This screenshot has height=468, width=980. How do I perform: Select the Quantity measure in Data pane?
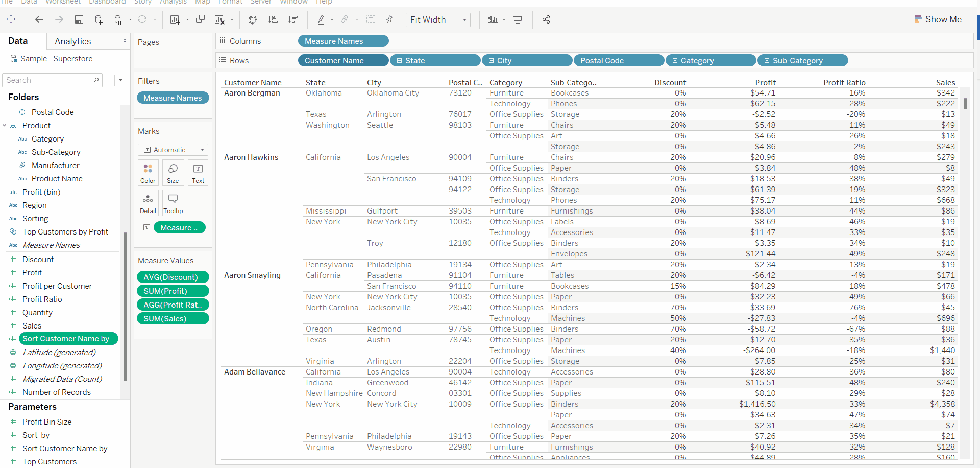[37, 313]
